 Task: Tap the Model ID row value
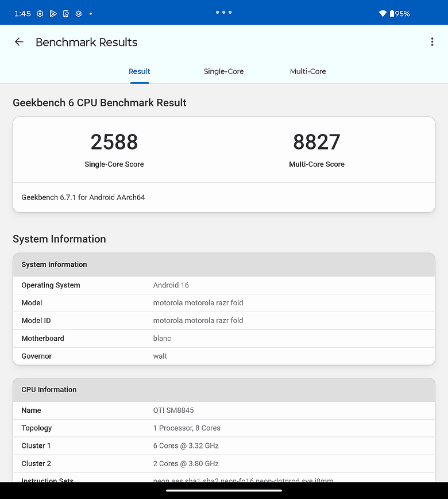point(198,320)
